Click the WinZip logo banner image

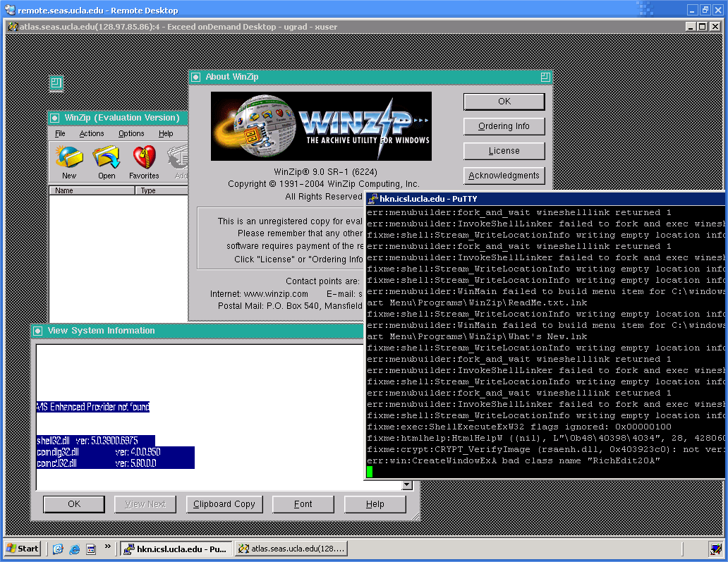click(321, 126)
